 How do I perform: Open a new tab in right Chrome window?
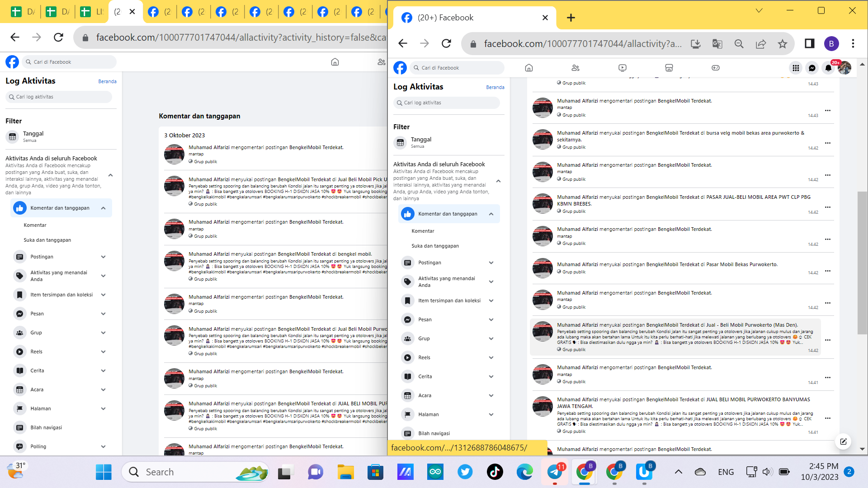(571, 18)
